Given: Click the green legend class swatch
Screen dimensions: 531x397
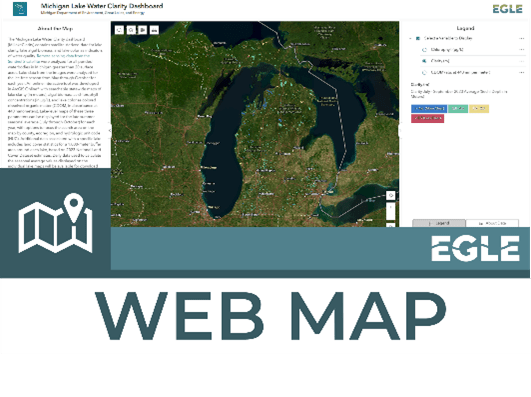Looking at the screenshot, I should (x=458, y=108).
